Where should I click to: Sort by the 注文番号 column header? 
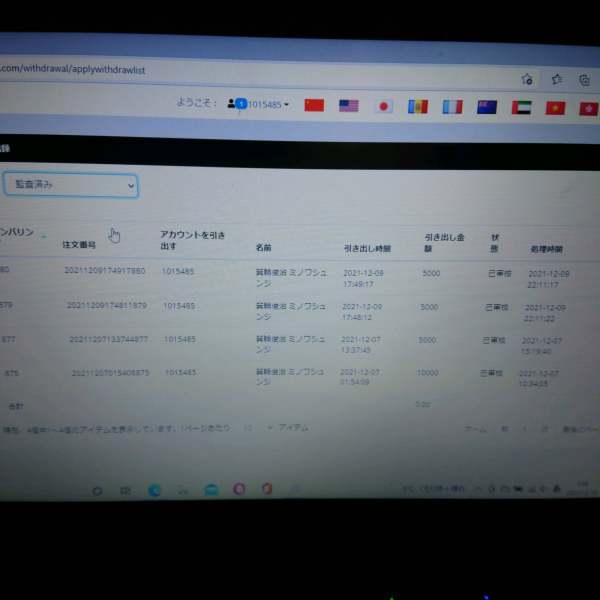(x=79, y=245)
